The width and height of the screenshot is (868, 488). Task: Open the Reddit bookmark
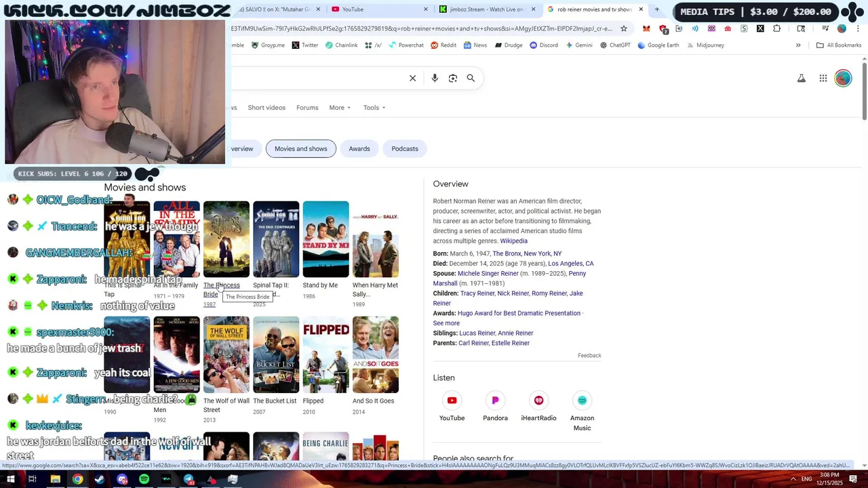pos(443,45)
